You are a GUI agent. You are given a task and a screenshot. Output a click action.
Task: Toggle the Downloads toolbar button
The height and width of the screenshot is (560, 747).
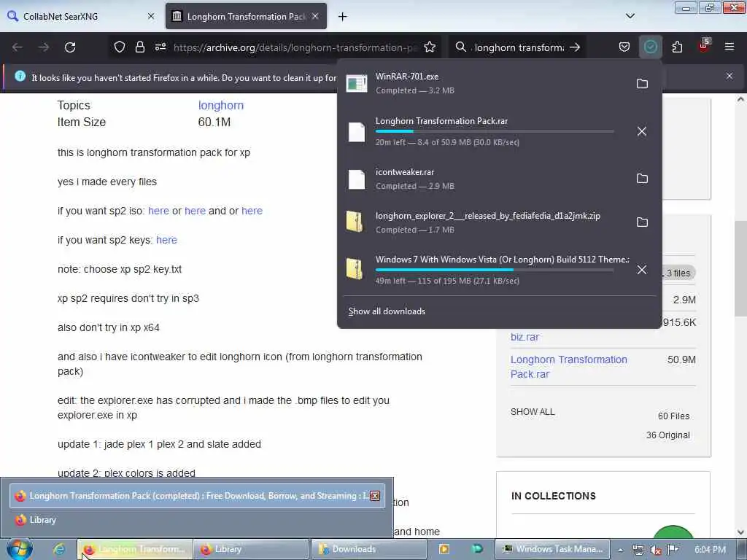(650, 47)
